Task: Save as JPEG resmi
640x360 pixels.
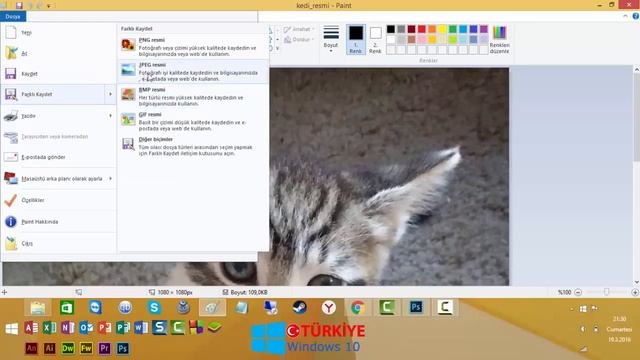Action: click(193, 72)
